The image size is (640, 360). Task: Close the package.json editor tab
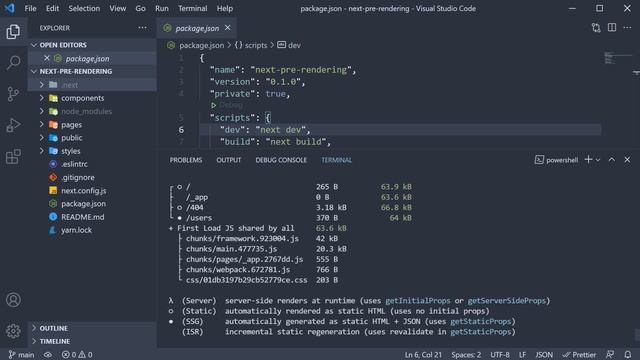(228, 28)
